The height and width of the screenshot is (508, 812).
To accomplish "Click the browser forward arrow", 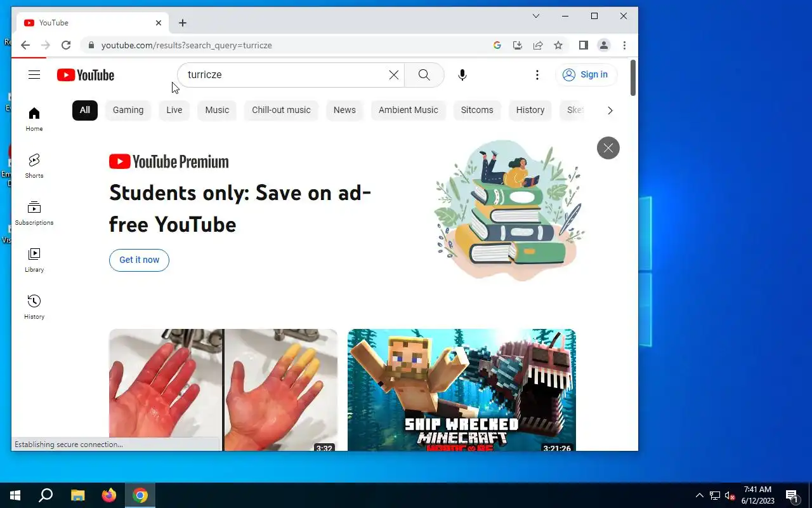I will pyautogui.click(x=45, y=45).
